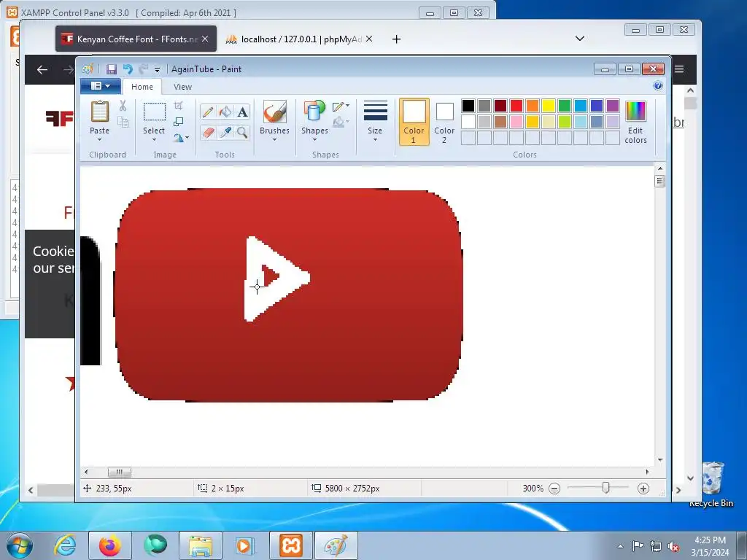The image size is (747, 560).
Task: Expand the Brushes dropdown arrow
Action: coord(274,139)
